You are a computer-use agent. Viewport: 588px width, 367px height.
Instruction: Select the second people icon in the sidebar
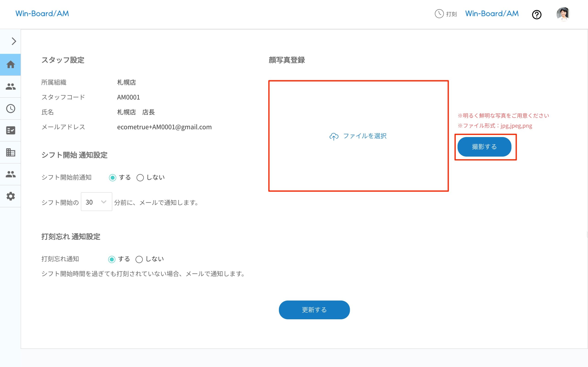pos(10,174)
